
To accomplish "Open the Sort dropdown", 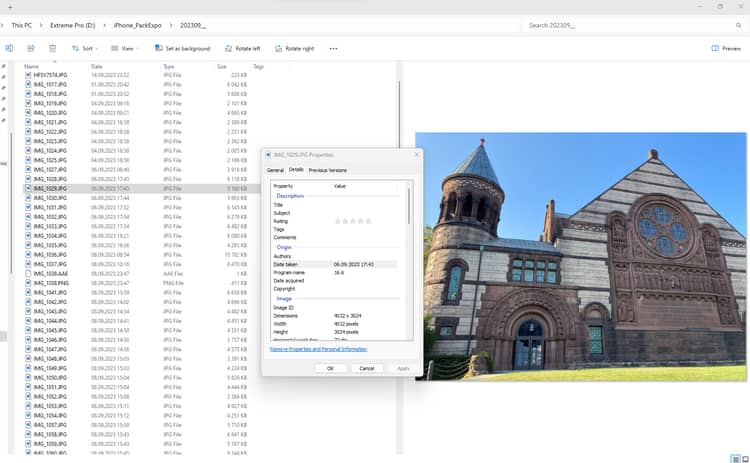I will [85, 48].
